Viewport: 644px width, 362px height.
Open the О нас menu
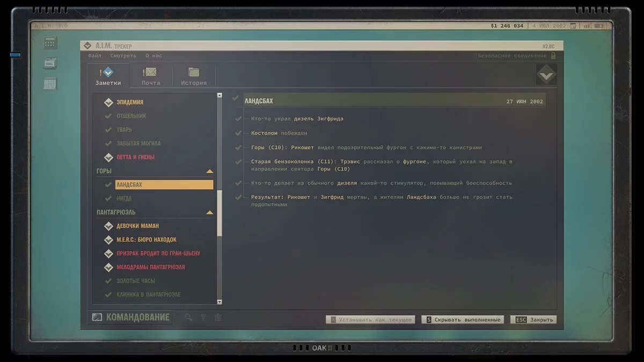pos(153,56)
